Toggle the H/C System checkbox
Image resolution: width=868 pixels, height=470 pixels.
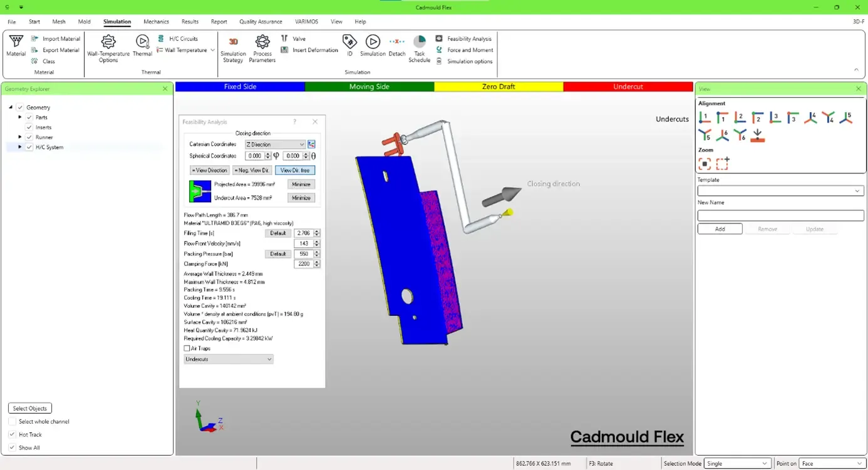coord(29,148)
